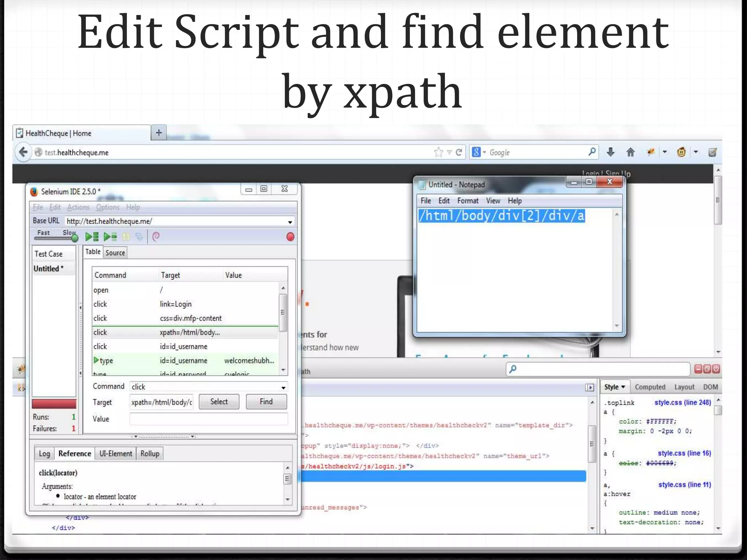Play entire test suite in Selenium IDE

92,237
